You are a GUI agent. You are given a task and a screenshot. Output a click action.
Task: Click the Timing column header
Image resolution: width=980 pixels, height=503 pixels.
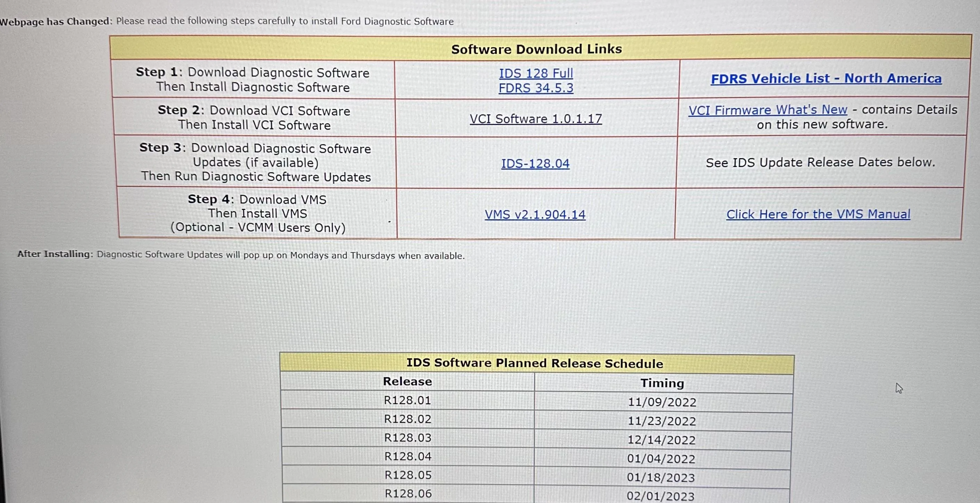tap(662, 383)
